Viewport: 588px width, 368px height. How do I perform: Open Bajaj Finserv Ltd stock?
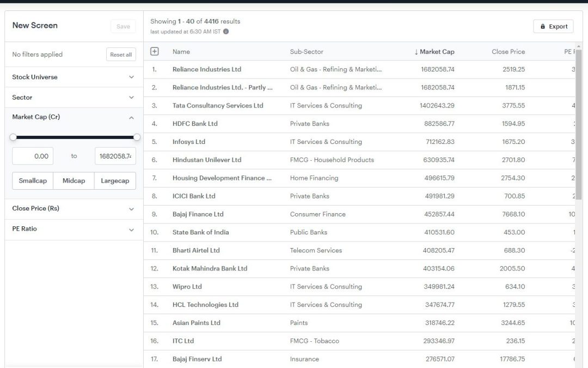[197, 359]
